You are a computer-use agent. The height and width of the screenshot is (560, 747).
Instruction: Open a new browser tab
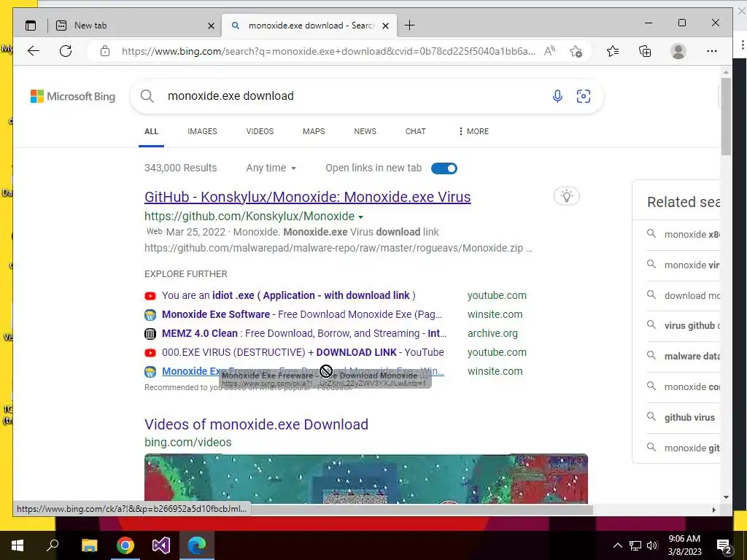[x=409, y=26]
